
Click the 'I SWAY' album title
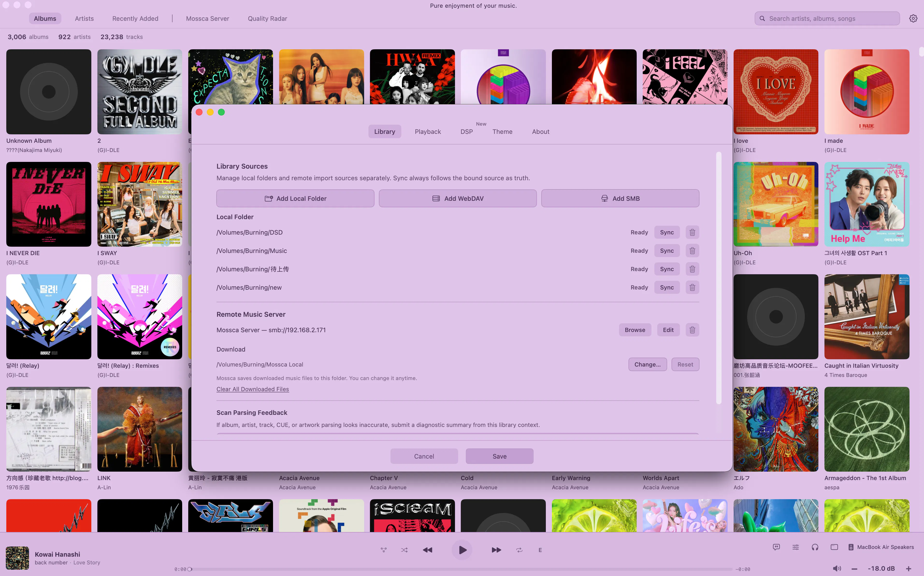point(107,253)
